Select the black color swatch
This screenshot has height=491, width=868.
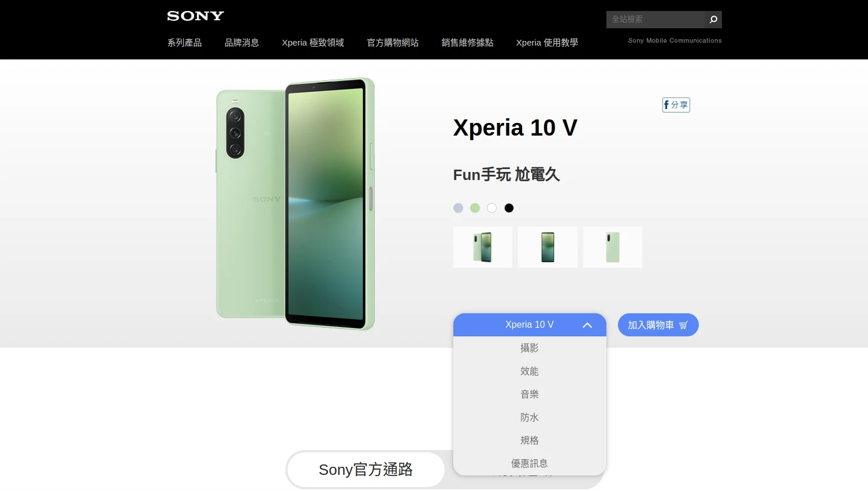(509, 208)
